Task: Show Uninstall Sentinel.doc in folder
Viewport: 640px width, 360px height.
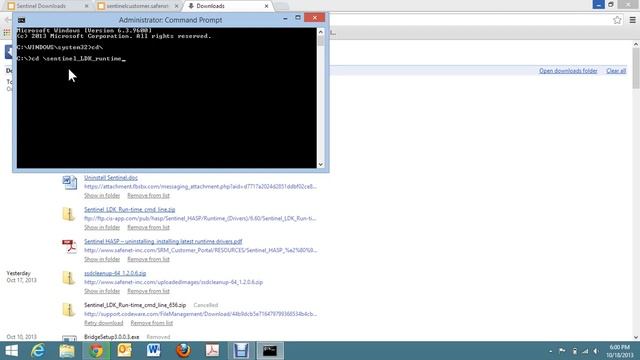Action: (102, 196)
